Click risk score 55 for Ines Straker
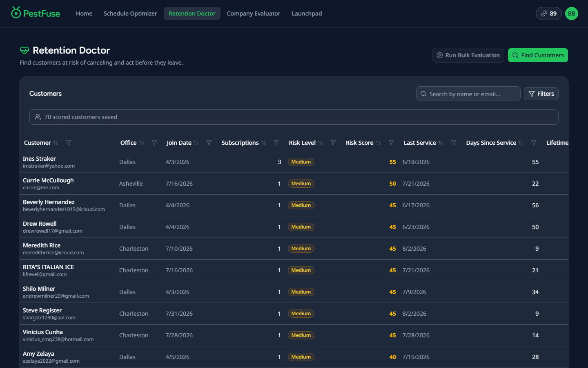This screenshot has width=588, height=368. coord(392,162)
